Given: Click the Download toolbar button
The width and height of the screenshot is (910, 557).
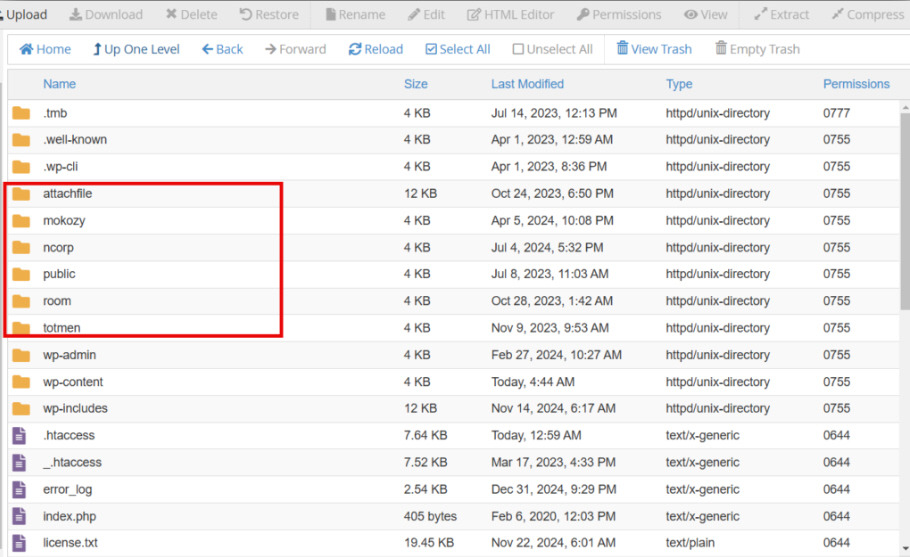Looking at the screenshot, I should coord(106,15).
